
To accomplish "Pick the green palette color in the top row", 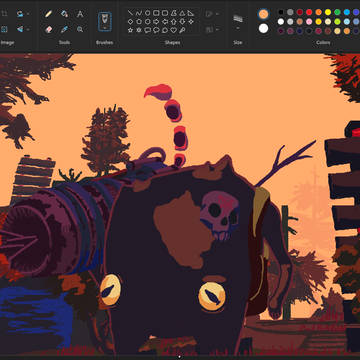I will coord(337,12).
